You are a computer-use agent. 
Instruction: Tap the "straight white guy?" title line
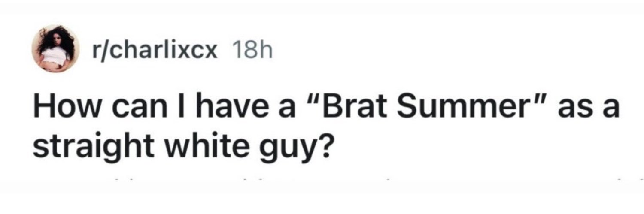click(181, 147)
